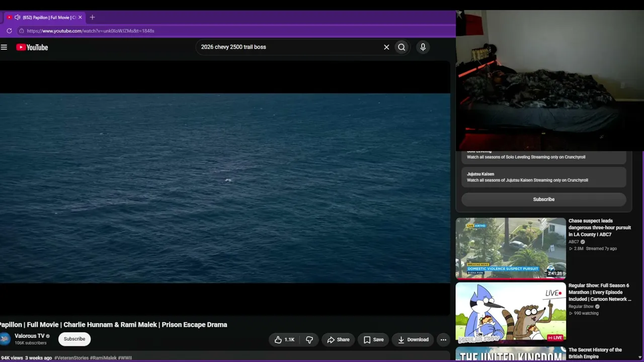Start voice search with the microphone icon
644x362 pixels.
tap(423, 47)
